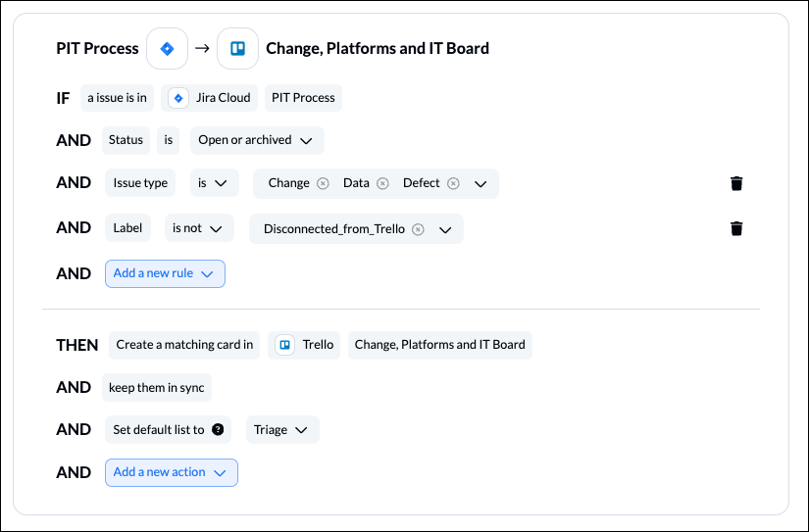Click the Status 'is' operator chip
This screenshot has width=809, height=532.
click(x=169, y=140)
